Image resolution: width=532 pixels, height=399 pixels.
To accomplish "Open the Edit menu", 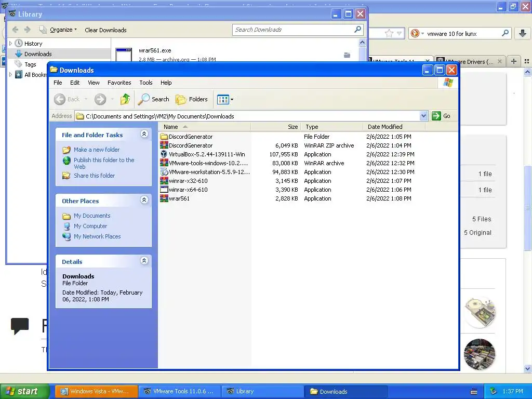I will pos(75,83).
